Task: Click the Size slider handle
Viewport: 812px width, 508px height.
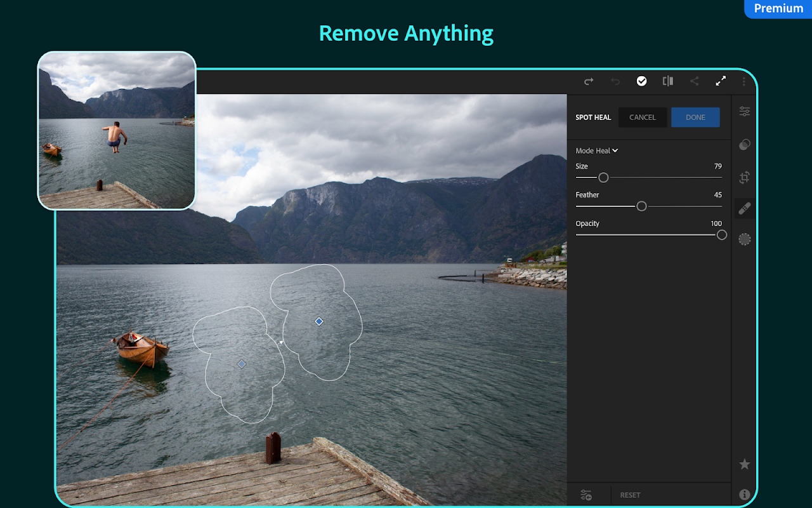Action: pyautogui.click(x=603, y=178)
